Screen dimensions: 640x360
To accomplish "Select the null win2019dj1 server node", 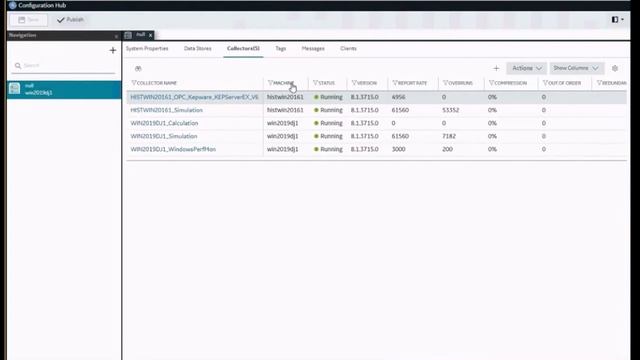I will tap(64, 89).
